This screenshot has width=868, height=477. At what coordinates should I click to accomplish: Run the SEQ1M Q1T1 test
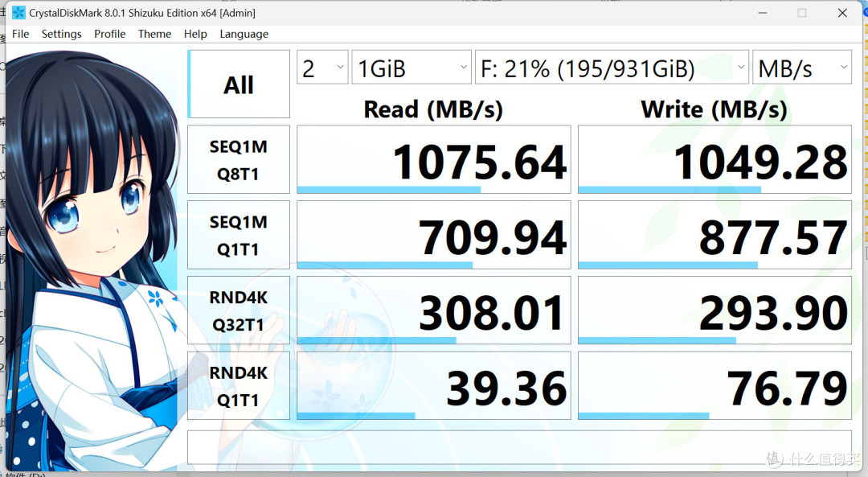tap(239, 235)
